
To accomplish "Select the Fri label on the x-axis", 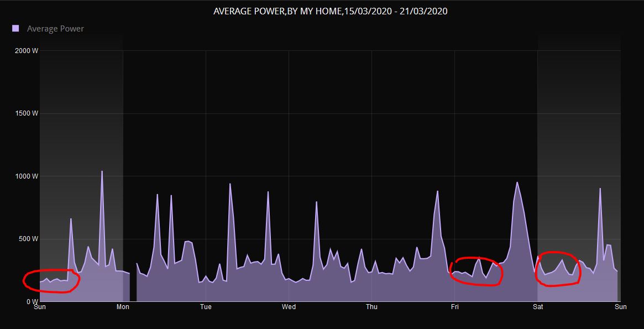I will (x=454, y=307).
